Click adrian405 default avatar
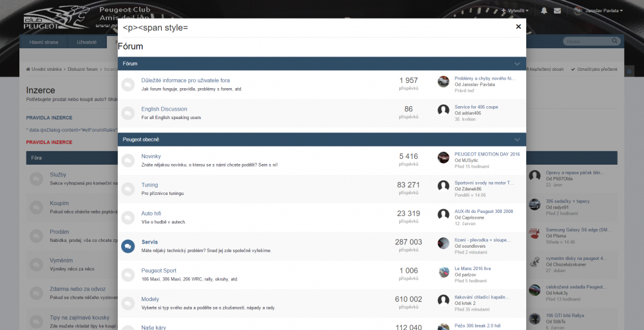The image size is (644, 330). click(443, 110)
